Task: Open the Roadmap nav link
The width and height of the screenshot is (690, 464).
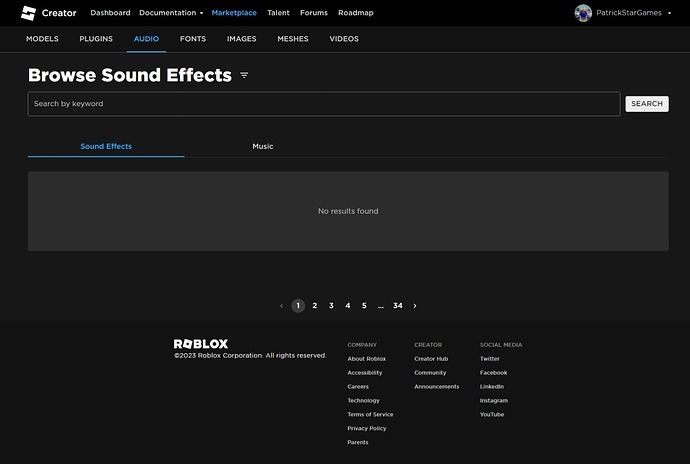Action: [356, 13]
